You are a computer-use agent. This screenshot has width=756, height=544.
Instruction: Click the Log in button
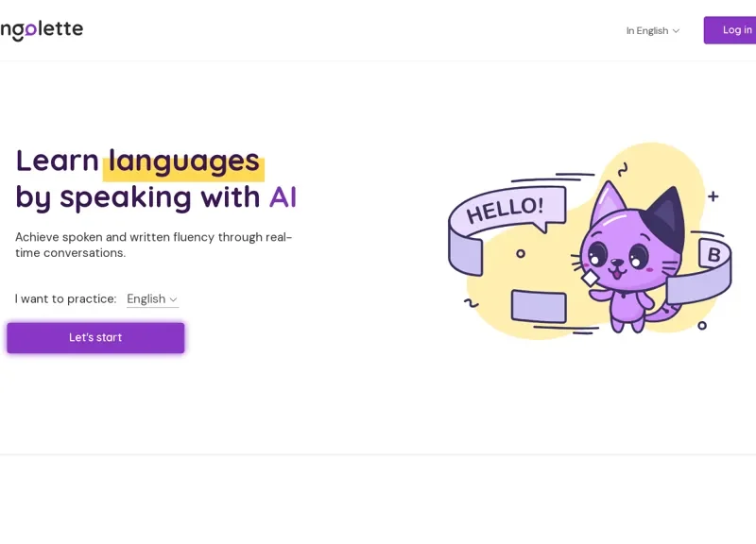pos(730,30)
